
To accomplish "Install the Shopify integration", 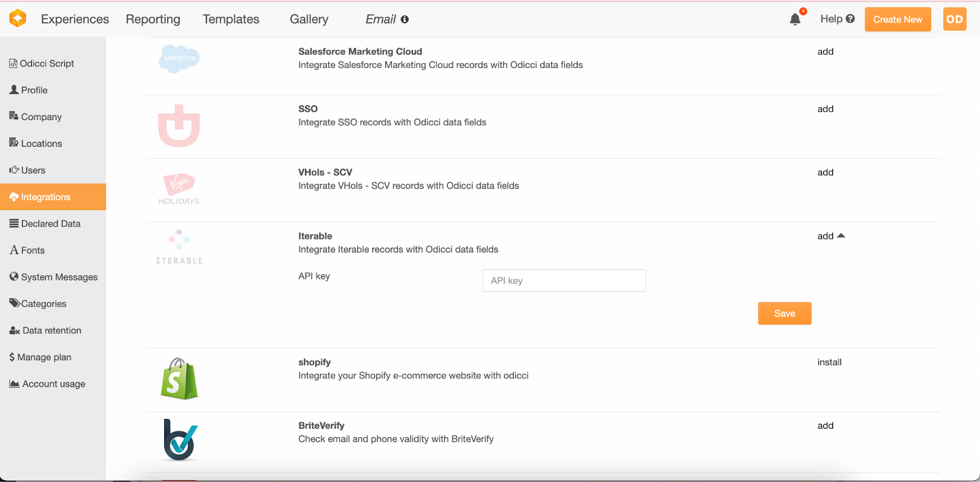I will [x=829, y=363].
